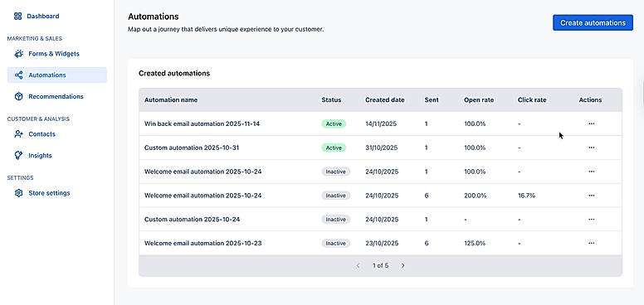Open actions menu for Custom automation 2025-10-24
The width and height of the screenshot is (644, 305).
point(592,220)
